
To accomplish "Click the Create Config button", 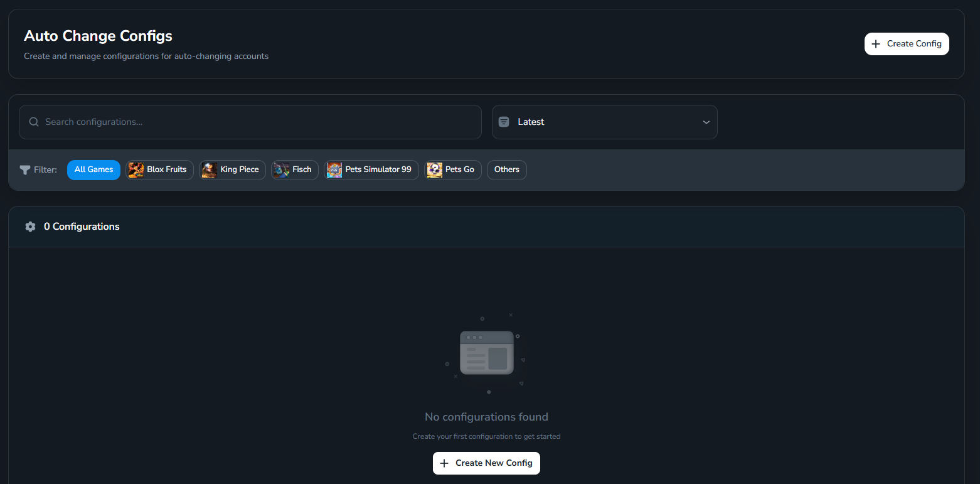I will tap(907, 43).
